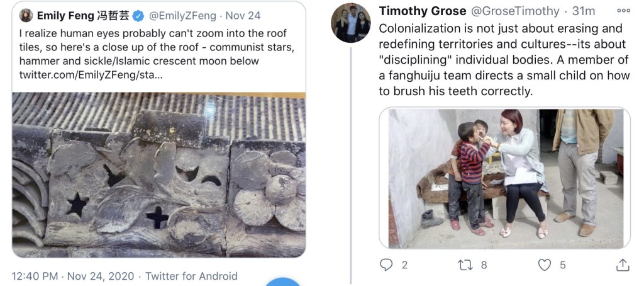Open the teeth-brushing photo

[504, 178]
